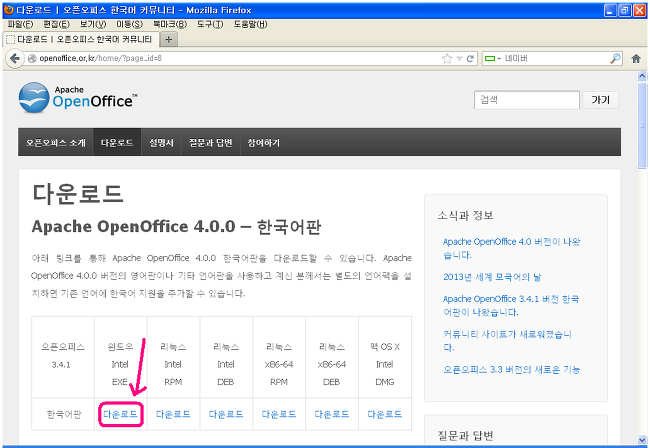Screen dimensions: 650x448
Task: Click 오픈오피스 소개 in navigation bar
Action: (56, 143)
